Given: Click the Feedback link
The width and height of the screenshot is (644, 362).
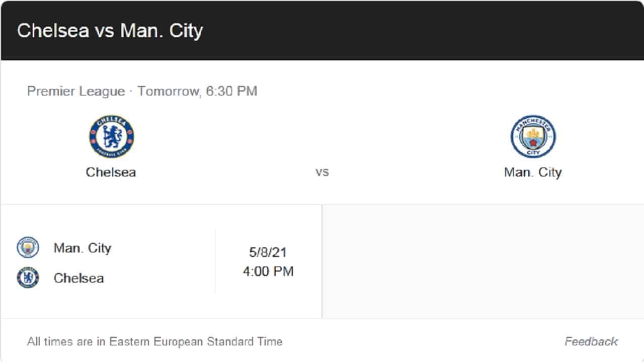Looking at the screenshot, I should (591, 341).
